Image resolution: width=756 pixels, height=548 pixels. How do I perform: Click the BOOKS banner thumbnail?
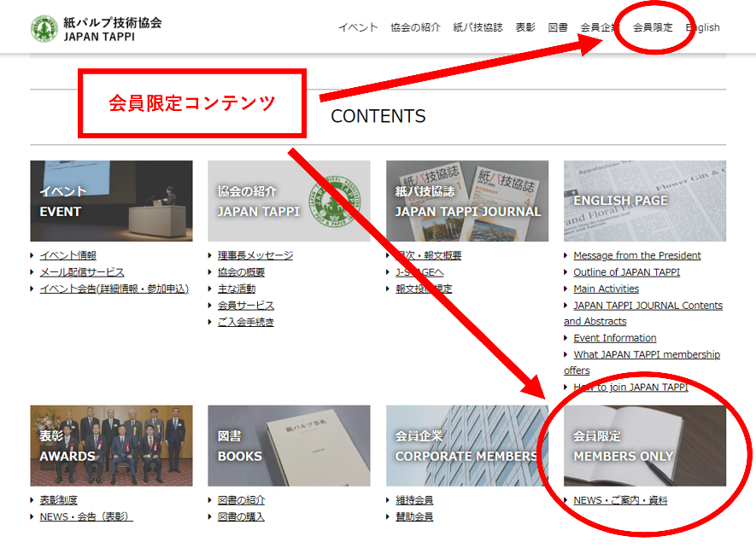point(289,446)
